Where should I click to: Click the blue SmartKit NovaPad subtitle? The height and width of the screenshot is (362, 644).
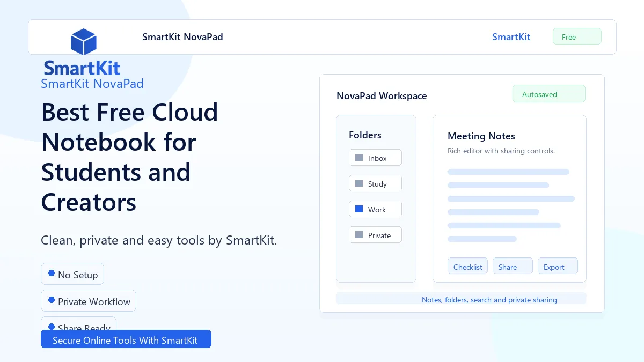92,84
